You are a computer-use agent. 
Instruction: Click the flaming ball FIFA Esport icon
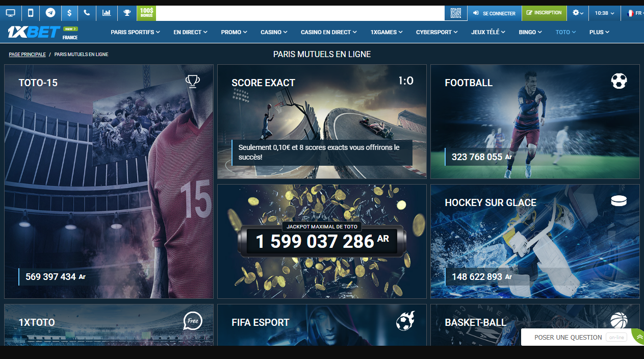[x=405, y=321]
